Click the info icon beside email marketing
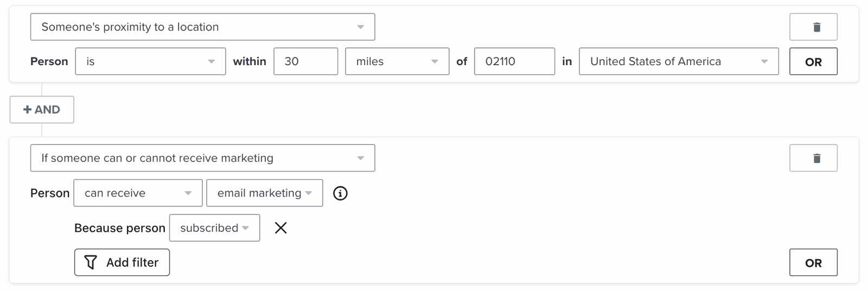This screenshot has width=868, height=290. [340, 193]
